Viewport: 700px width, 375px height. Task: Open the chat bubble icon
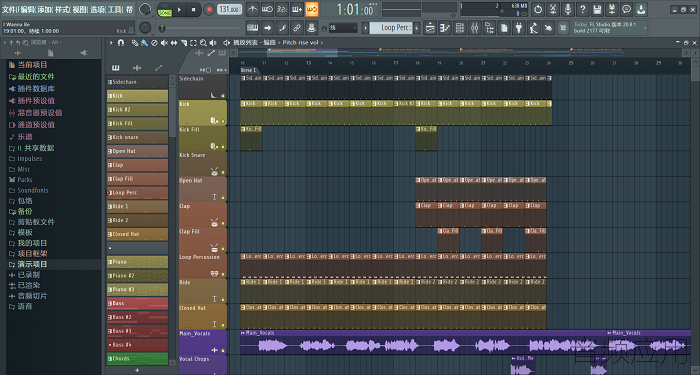click(626, 9)
